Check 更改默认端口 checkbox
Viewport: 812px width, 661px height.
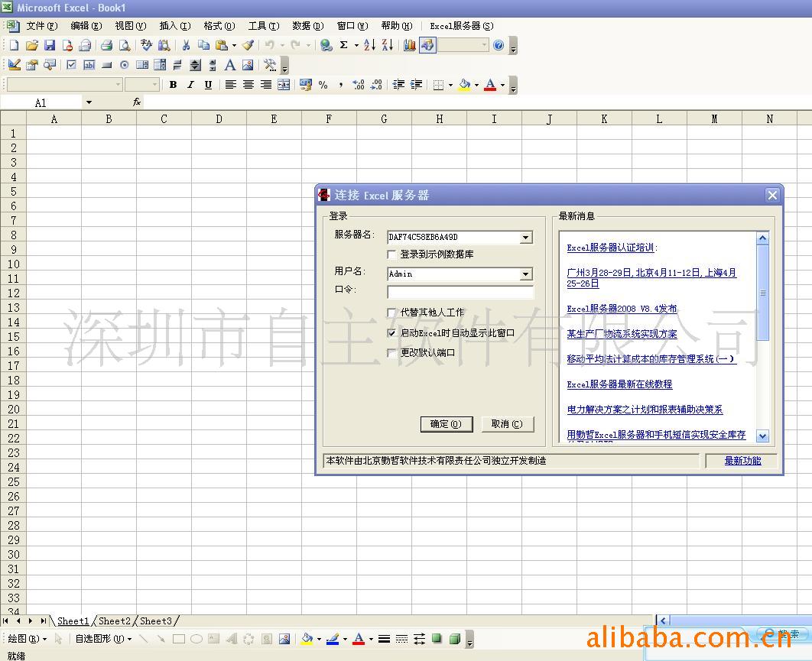[x=391, y=352]
